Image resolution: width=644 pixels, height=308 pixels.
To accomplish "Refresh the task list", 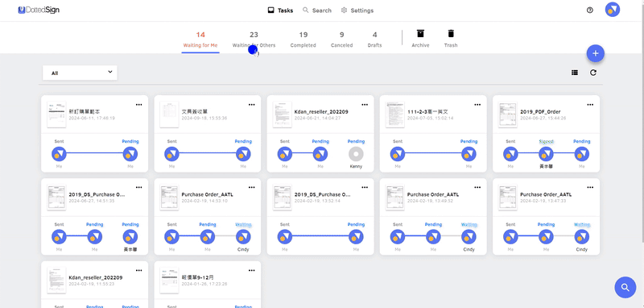I will point(593,73).
